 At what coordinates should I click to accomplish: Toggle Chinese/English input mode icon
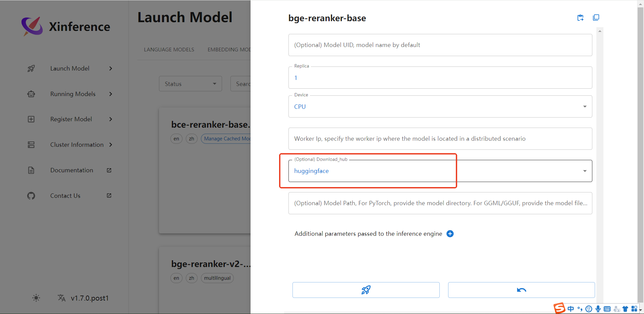click(x=571, y=309)
